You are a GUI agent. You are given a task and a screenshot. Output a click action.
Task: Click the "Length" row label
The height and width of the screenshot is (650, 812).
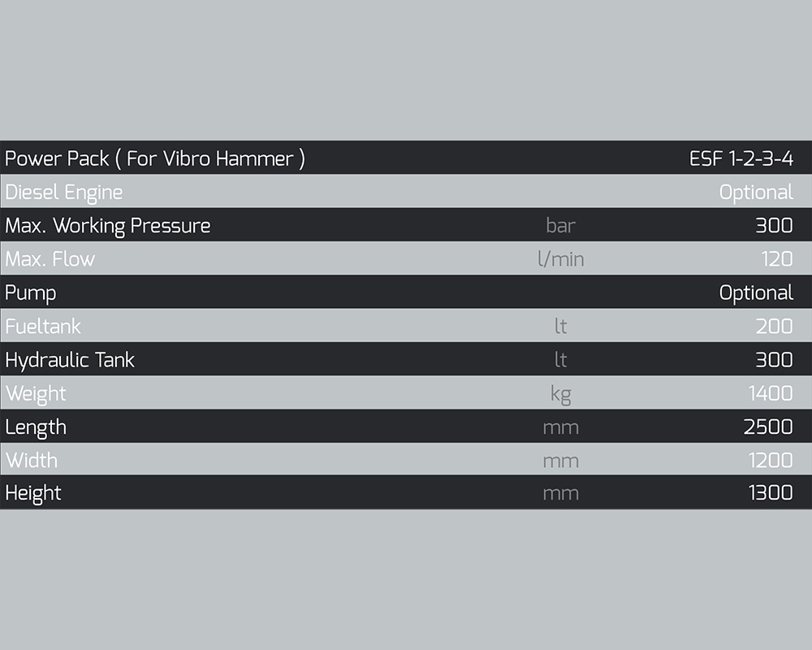(x=36, y=427)
